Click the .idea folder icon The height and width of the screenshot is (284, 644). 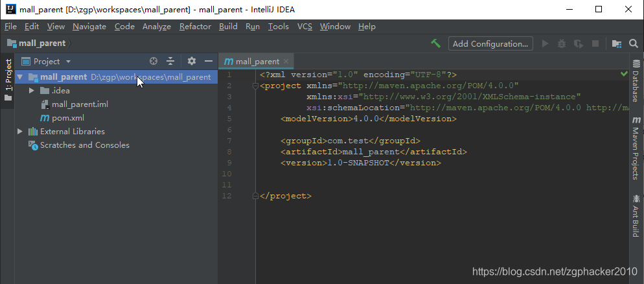[x=45, y=90]
